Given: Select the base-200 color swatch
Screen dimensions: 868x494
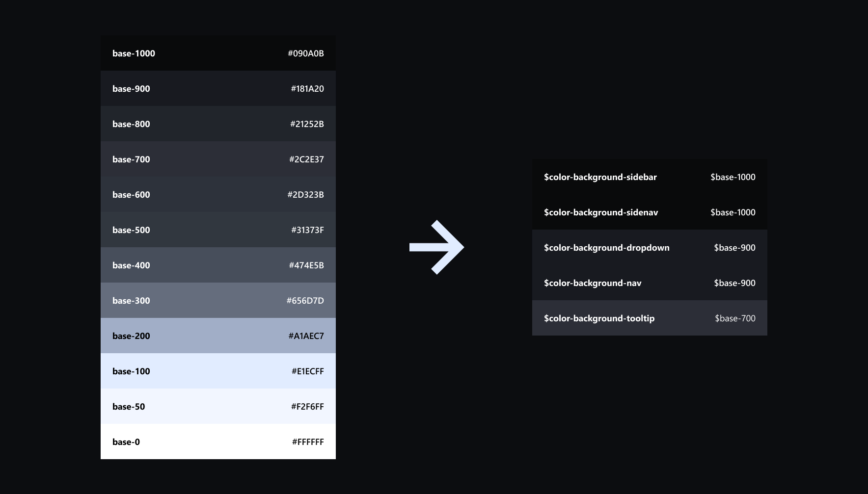Looking at the screenshot, I should [217, 336].
